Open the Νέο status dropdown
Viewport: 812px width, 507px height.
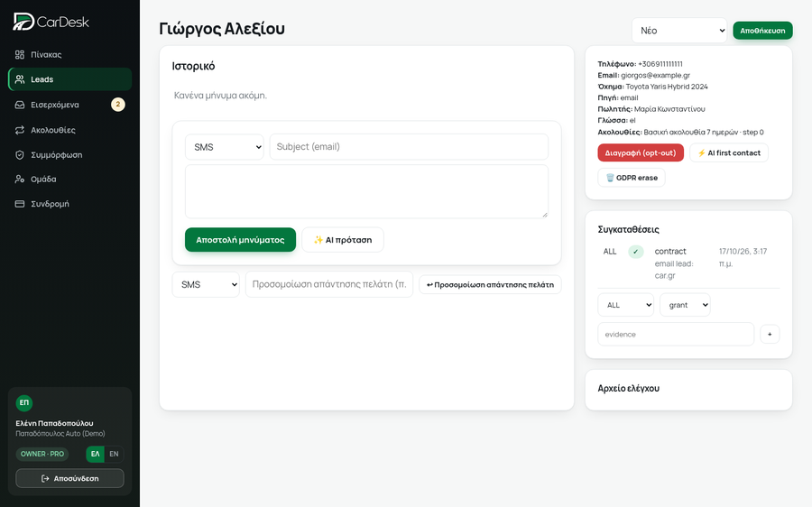point(678,31)
